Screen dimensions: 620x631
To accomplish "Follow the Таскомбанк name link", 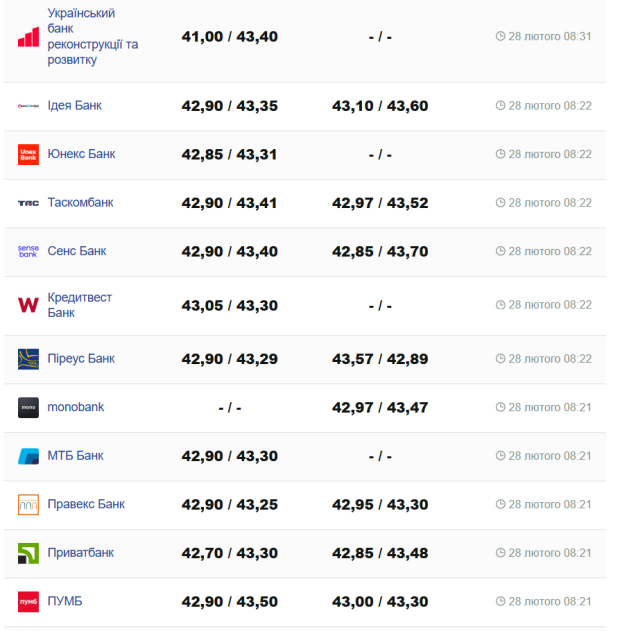I will pos(81,203).
